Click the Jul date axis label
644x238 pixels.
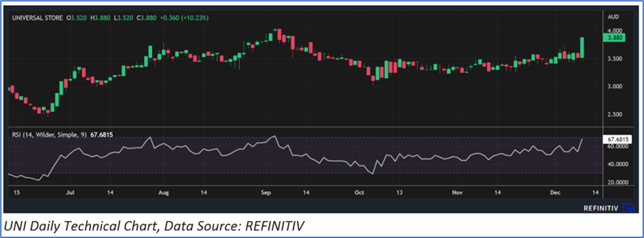(x=70, y=192)
